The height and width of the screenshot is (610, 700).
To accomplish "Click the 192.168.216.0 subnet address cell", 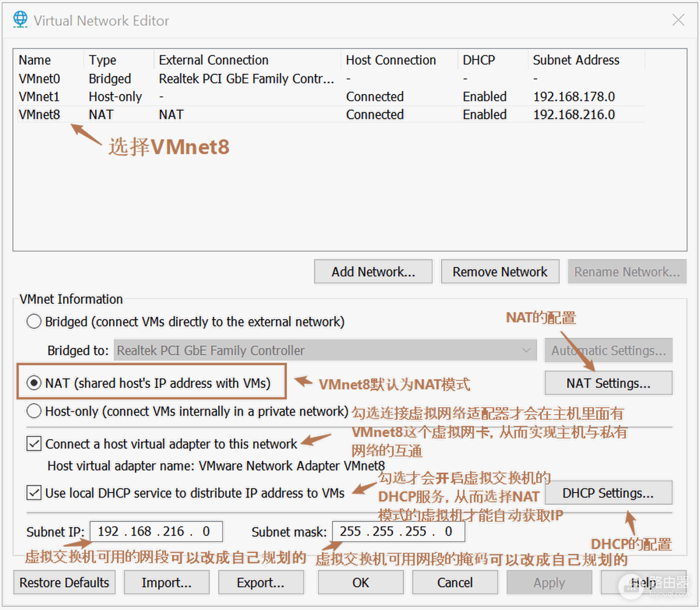I will click(574, 115).
